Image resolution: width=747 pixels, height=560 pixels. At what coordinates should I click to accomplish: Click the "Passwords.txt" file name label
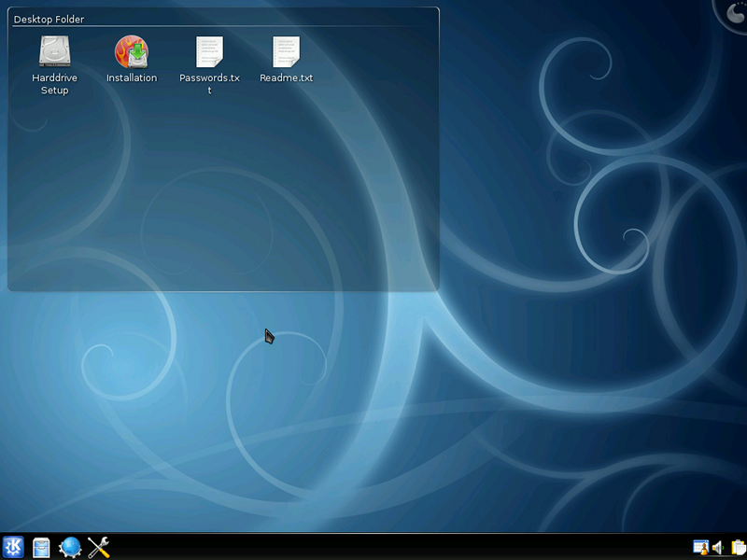coord(209,84)
